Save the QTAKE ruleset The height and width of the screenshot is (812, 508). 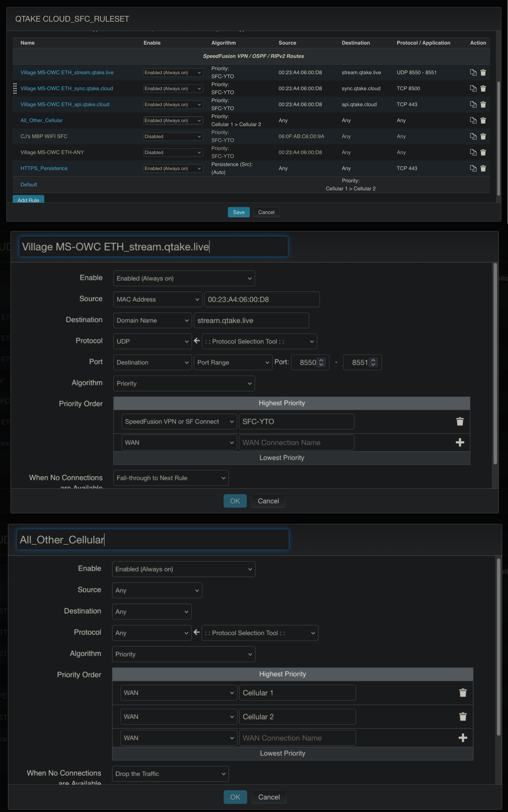239,212
